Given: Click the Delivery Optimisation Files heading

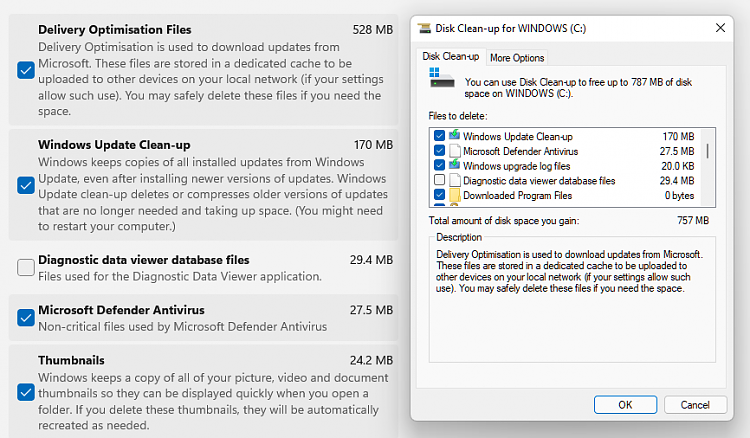Looking at the screenshot, I should (115, 30).
